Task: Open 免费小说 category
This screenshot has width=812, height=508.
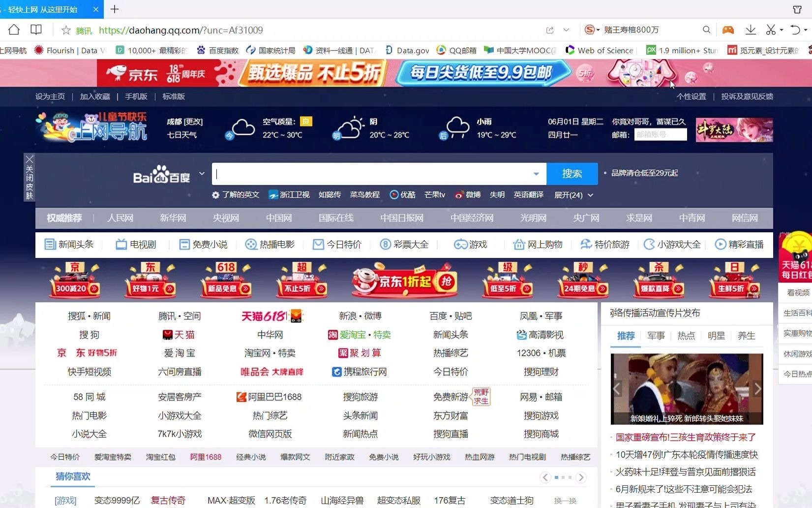Action: (x=203, y=245)
